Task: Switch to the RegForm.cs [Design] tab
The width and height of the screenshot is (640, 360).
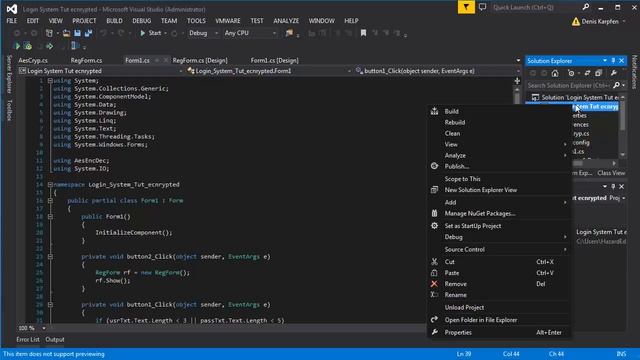Action: [200, 60]
